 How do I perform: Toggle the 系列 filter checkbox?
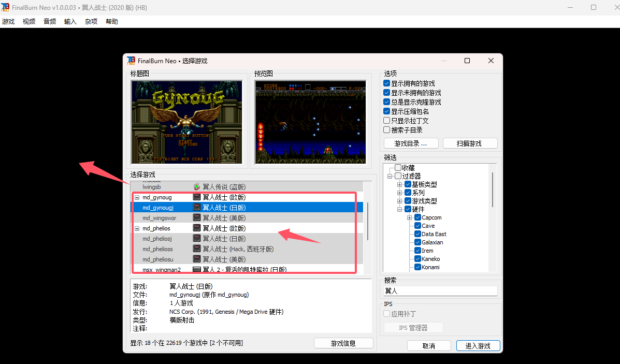[408, 193]
